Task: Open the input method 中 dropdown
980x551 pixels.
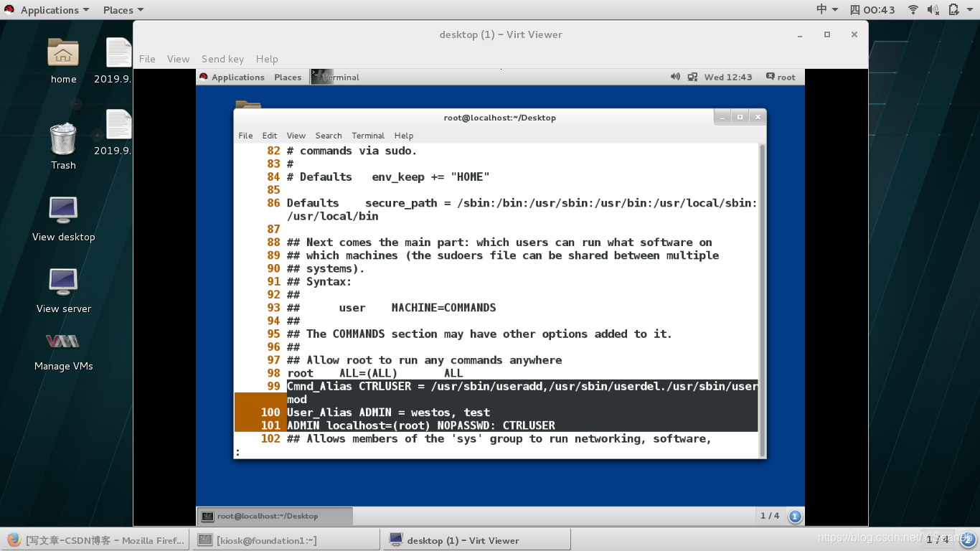Action: click(x=827, y=10)
